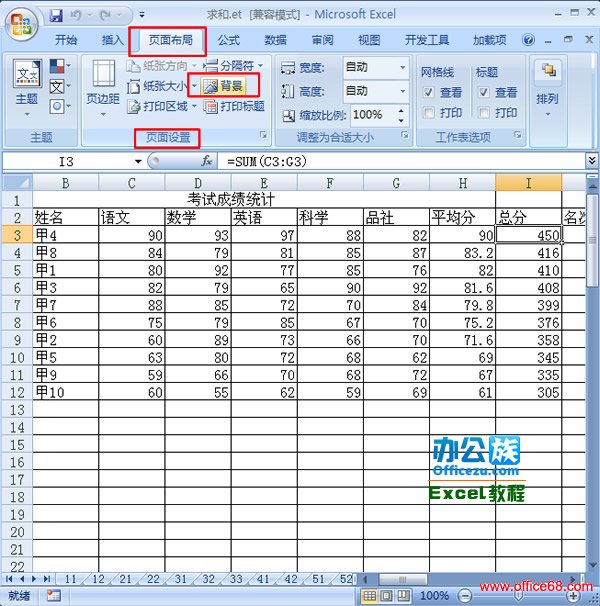Toggle Gridlines Print (打印) checkbox
The image size is (600, 606).
pos(428,112)
